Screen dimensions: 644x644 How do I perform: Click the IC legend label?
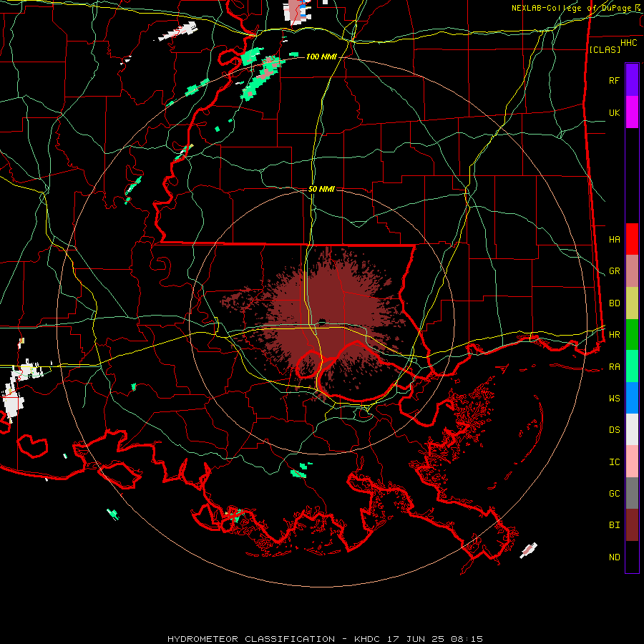[x=615, y=462]
